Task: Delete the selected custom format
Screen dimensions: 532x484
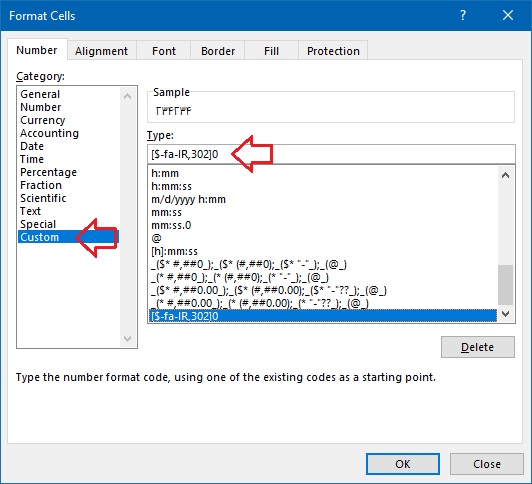Action: 478,347
